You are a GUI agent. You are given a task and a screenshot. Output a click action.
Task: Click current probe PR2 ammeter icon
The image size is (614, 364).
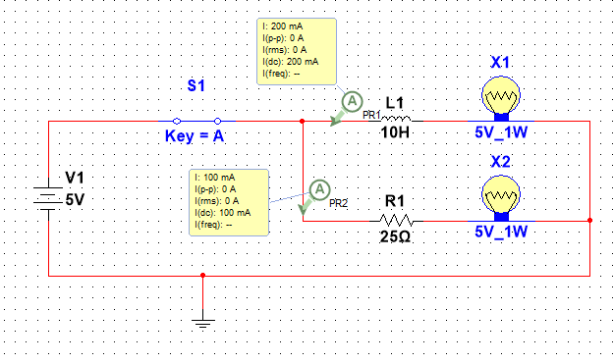[x=320, y=189]
